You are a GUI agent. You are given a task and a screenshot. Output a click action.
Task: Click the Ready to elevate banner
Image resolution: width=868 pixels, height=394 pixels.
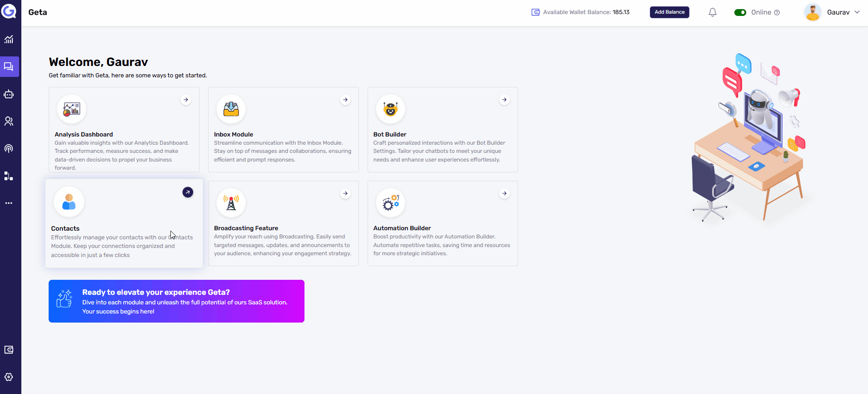pyautogui.click(x=176, y=301)
